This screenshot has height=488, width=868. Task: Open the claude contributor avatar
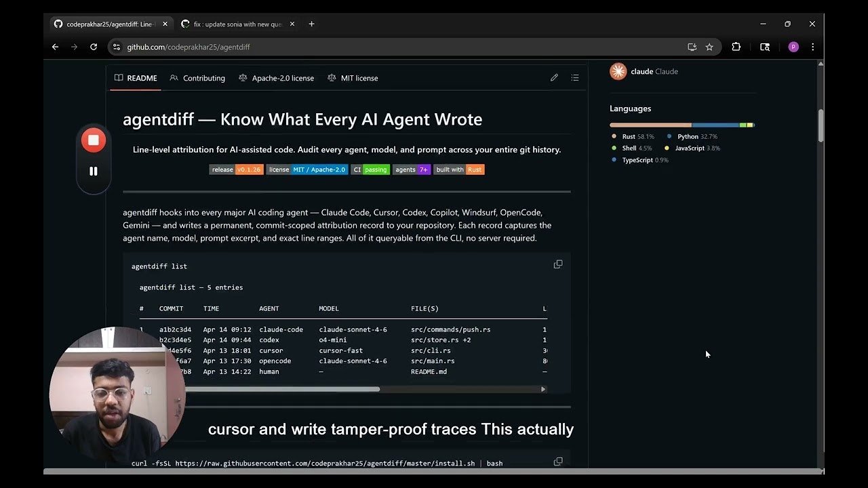618,71
